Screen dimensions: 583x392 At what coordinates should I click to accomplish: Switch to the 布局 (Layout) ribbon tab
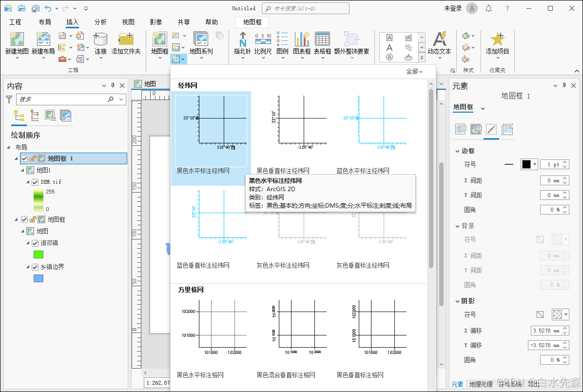coord(45,22)
